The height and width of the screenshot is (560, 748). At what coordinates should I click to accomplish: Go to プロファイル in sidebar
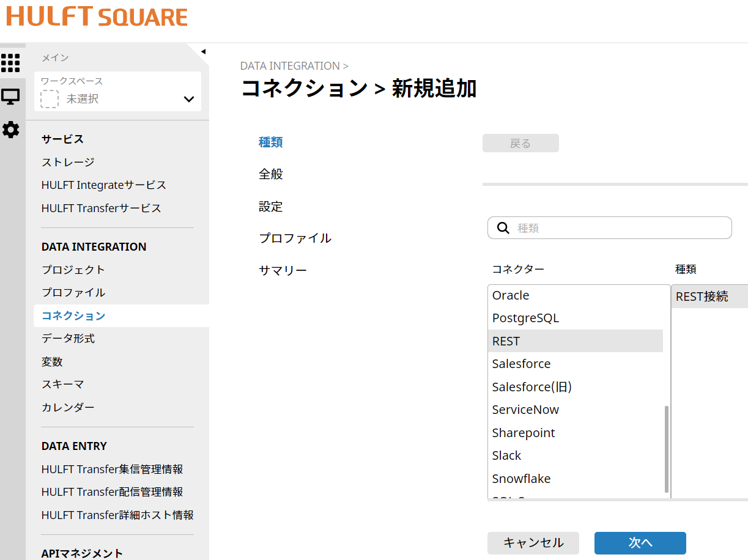[x=73, y=293]
